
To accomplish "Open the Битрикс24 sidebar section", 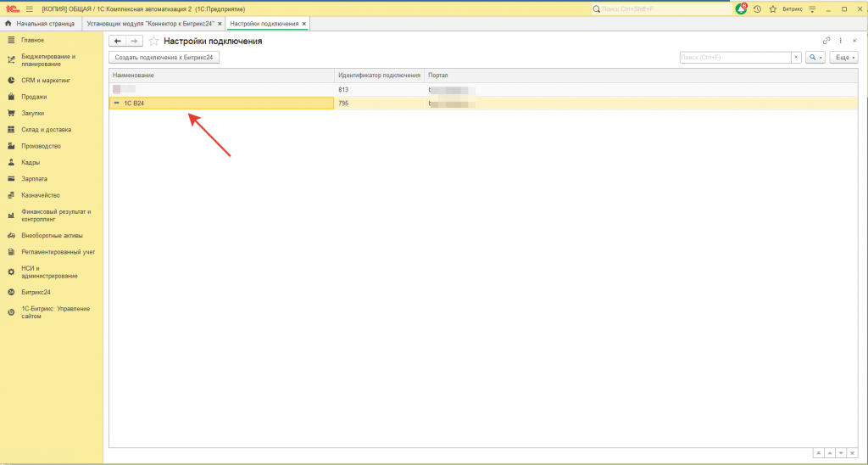I will point(36,292).
